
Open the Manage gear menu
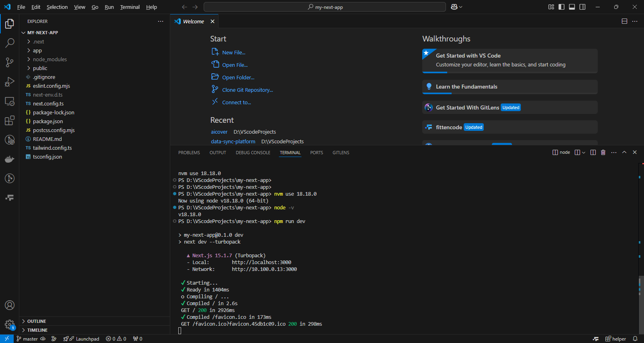[x=10, y=324]
